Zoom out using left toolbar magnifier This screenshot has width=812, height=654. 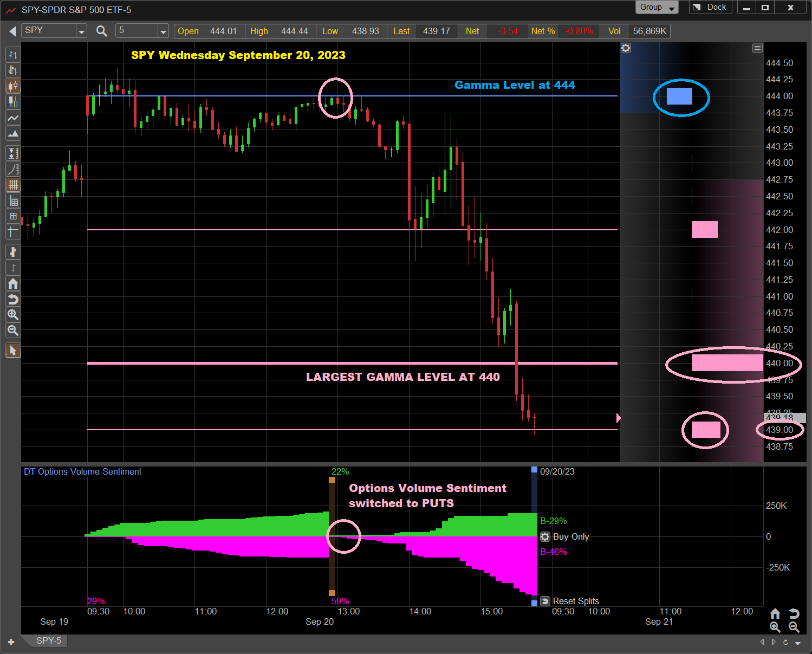point(13,331)
